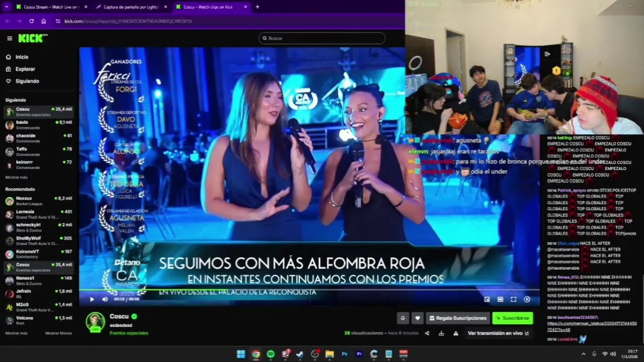This screenshot has width=644, height=362.
Task: Open Nexxuz recommended channel
Action: pyautogui.click(x=39, y=201)
